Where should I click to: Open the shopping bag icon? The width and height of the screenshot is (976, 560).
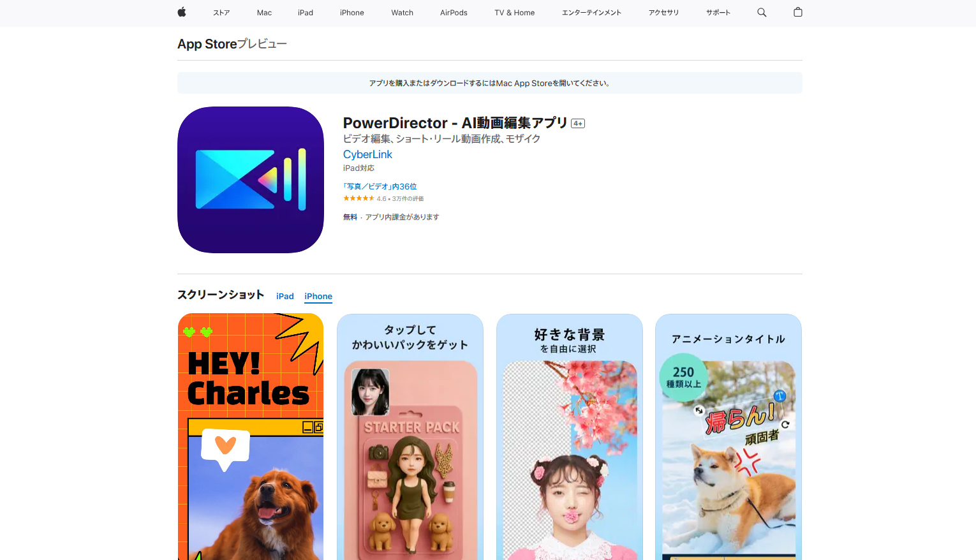(797, 12)
